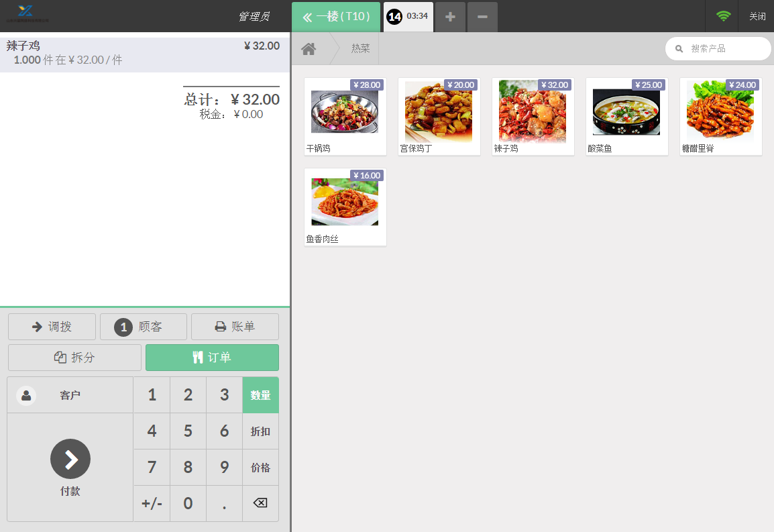Screen dimensions: 774x532
Task: Click the 调拨 transfer button
Action: pos(52,327)
